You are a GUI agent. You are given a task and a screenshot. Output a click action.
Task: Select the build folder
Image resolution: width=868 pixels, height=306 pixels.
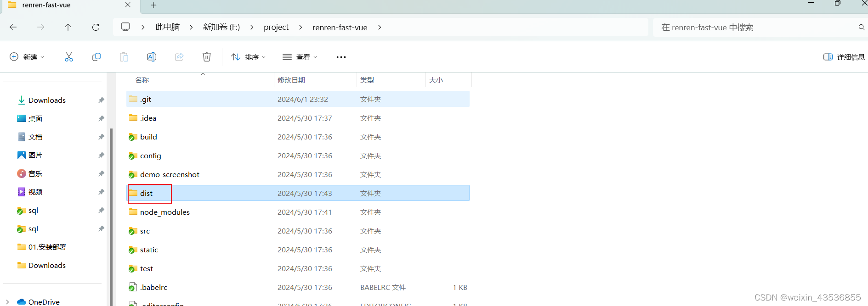(x=298, y=137)
